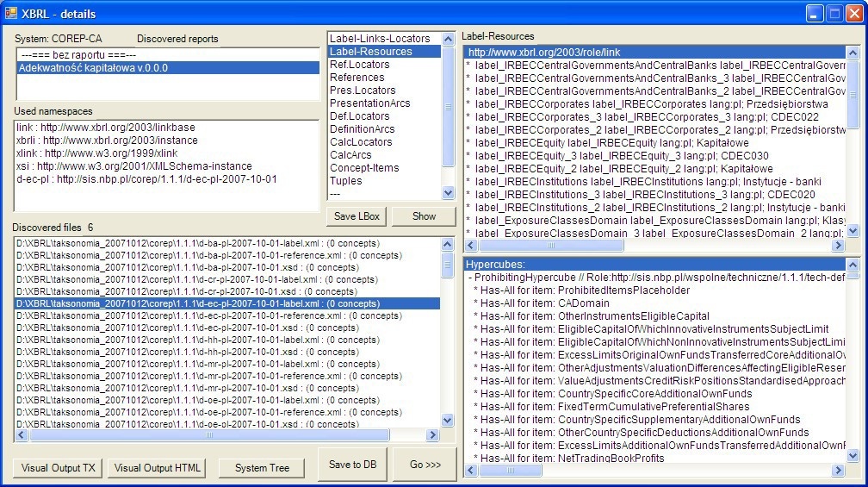Click the XBRL app icon in title bar
Screen dimensions: 868x487
(x=11, y=14)
